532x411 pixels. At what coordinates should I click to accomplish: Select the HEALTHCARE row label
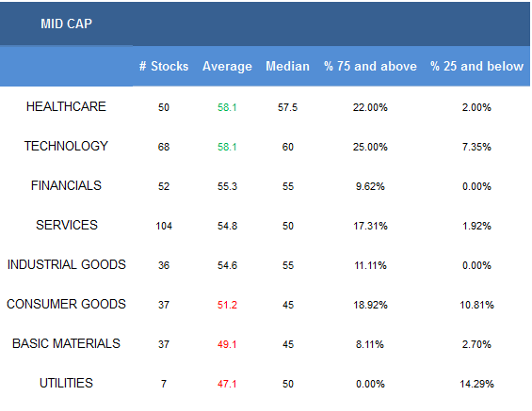coord(66,106)
